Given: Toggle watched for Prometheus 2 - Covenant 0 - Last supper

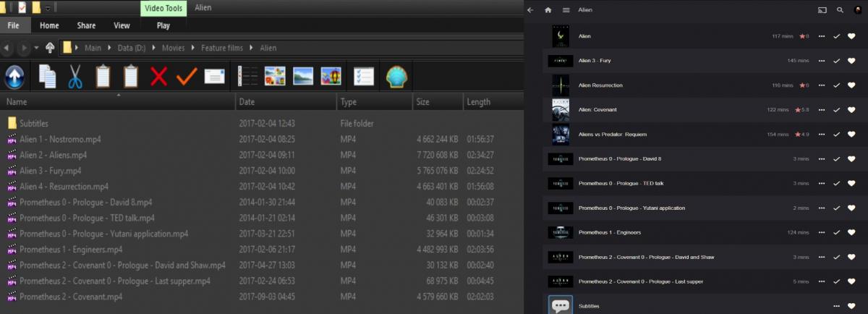Looking at the screenshot, I should (x=837, y=282).
